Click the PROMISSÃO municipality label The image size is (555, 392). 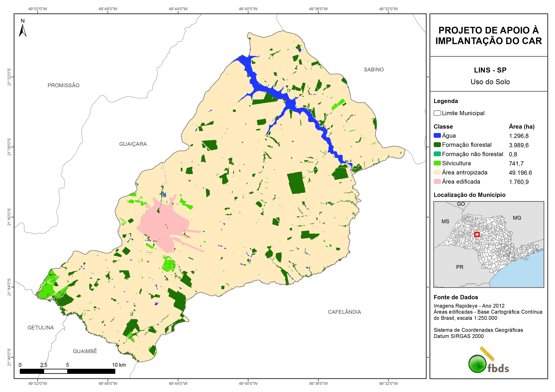coord(63,85)
